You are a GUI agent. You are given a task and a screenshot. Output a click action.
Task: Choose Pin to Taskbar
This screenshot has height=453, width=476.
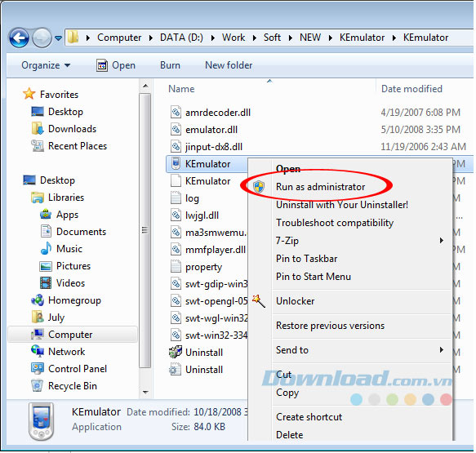pyautogui.click(x=307, y=259)
